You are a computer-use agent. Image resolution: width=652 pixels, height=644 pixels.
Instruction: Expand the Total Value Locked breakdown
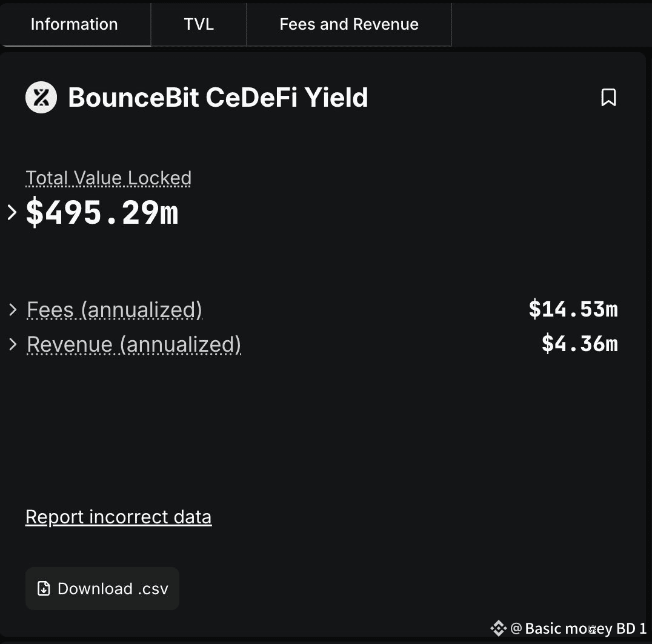pos(11,212)
